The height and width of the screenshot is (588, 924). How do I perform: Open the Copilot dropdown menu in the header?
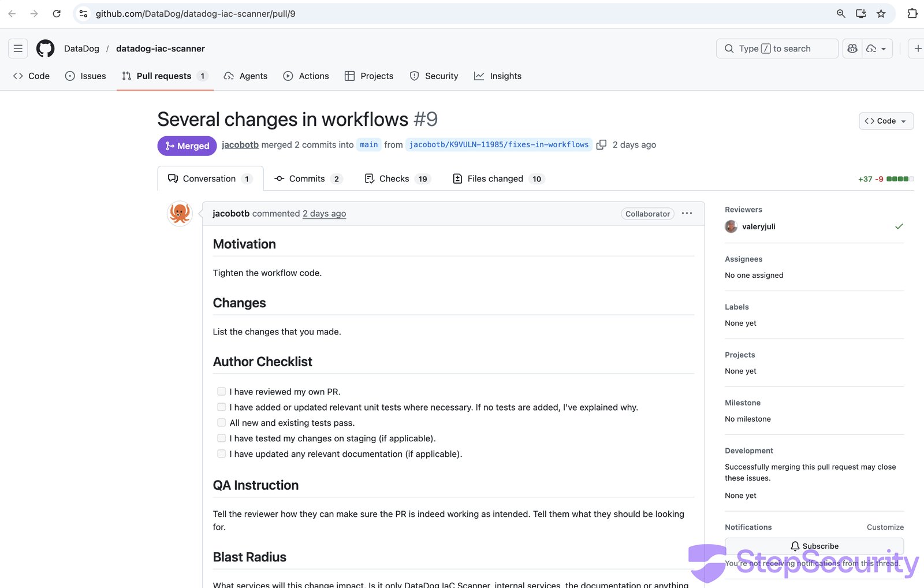[877, 49]
